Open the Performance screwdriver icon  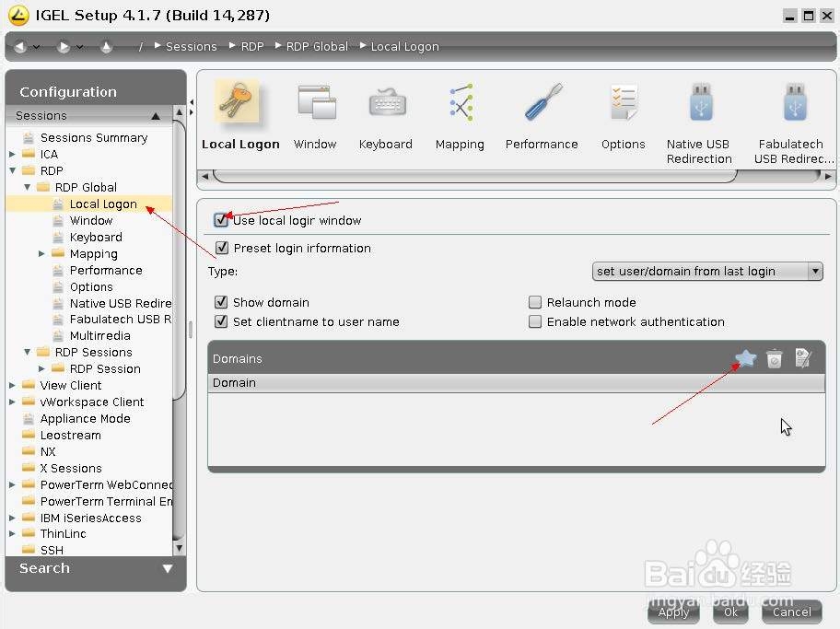pos(542,102)
